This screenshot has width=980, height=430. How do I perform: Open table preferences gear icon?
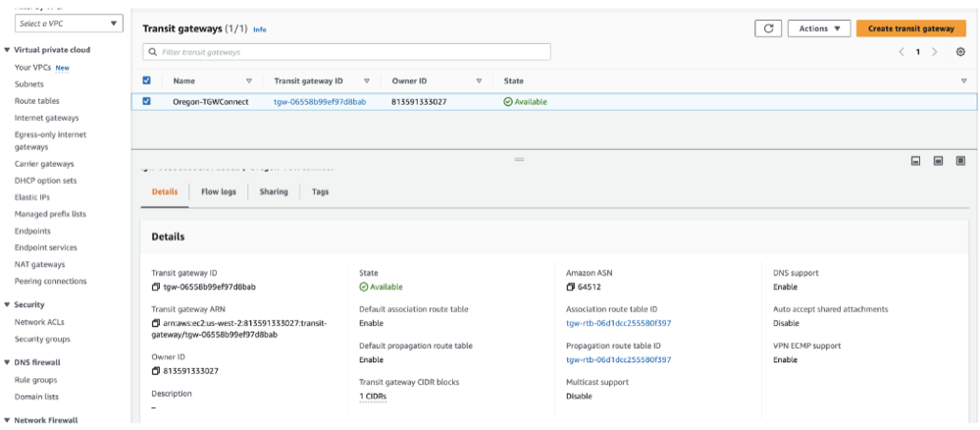point(960,52)
